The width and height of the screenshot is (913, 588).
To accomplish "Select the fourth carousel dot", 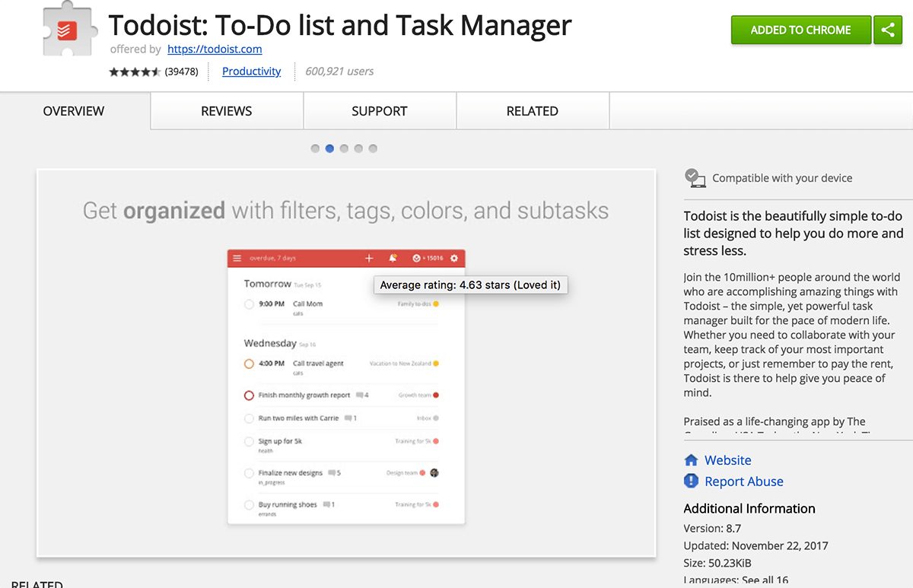I will point(358,149).
